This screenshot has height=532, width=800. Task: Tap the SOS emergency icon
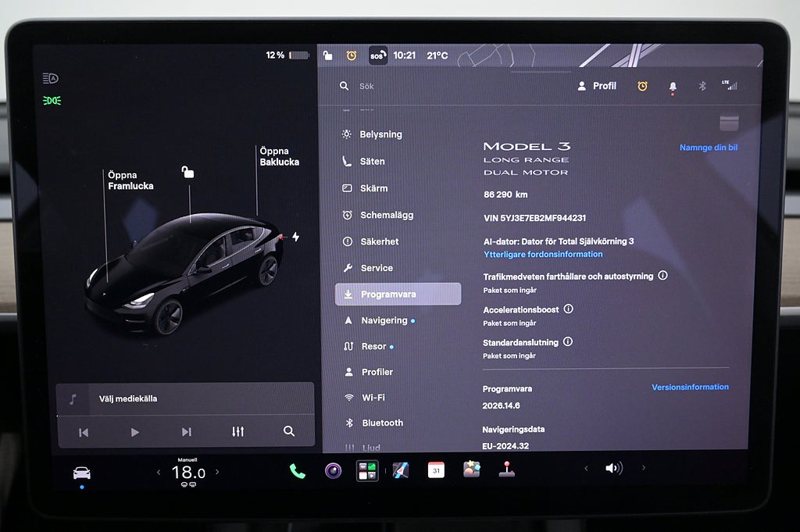coord(378,55)
